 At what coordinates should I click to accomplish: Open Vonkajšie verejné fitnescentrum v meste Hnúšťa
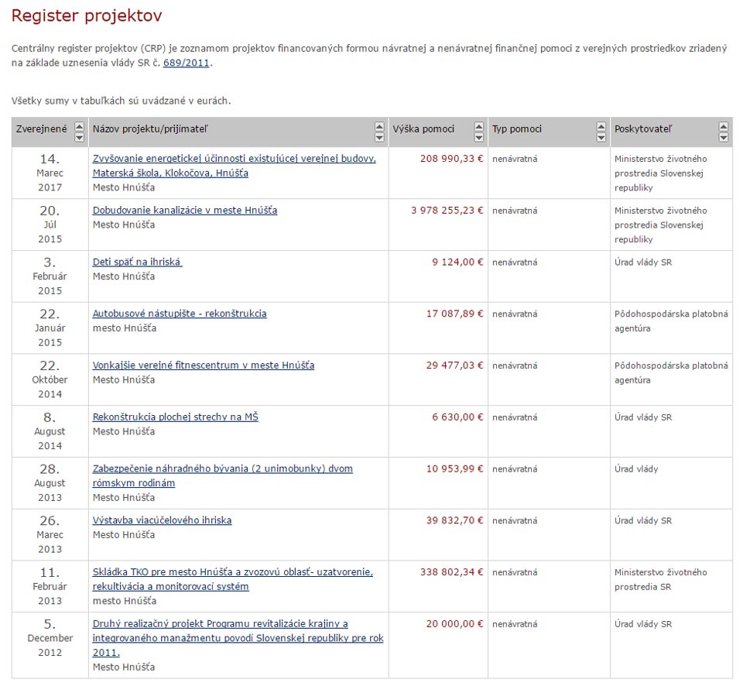point(204,365)
